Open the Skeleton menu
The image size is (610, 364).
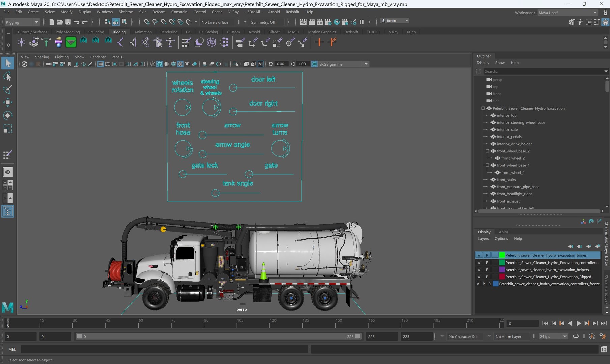coord(125,12)
